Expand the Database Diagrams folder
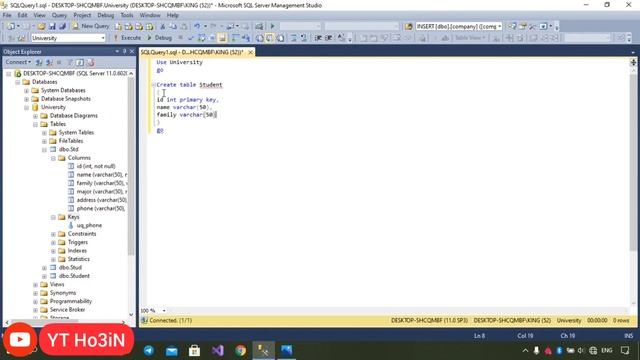 click(x=36, y=116)
